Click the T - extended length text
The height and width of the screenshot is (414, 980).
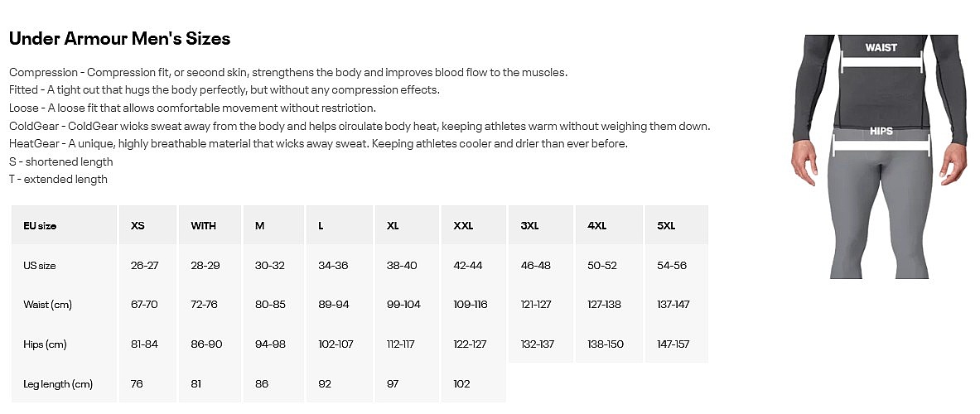(x=58, y=179)
